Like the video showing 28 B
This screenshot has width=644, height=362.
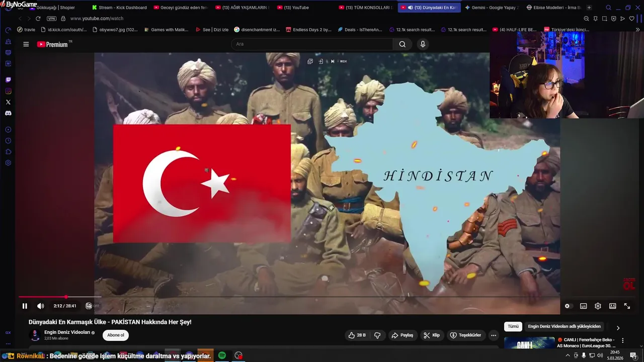(357, 335)
